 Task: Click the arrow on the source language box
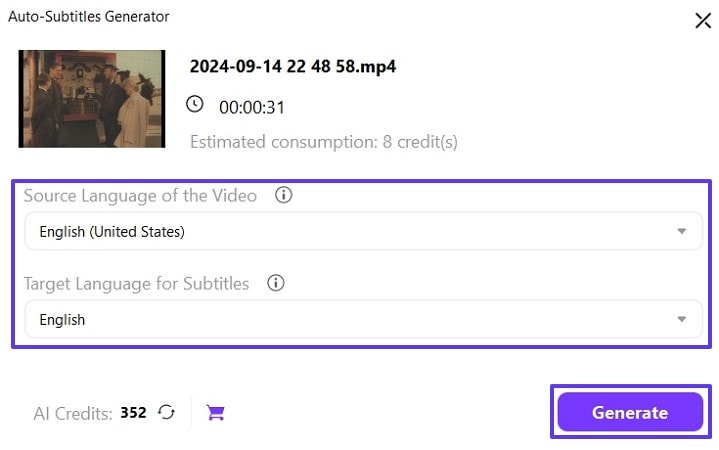(682, 232)
